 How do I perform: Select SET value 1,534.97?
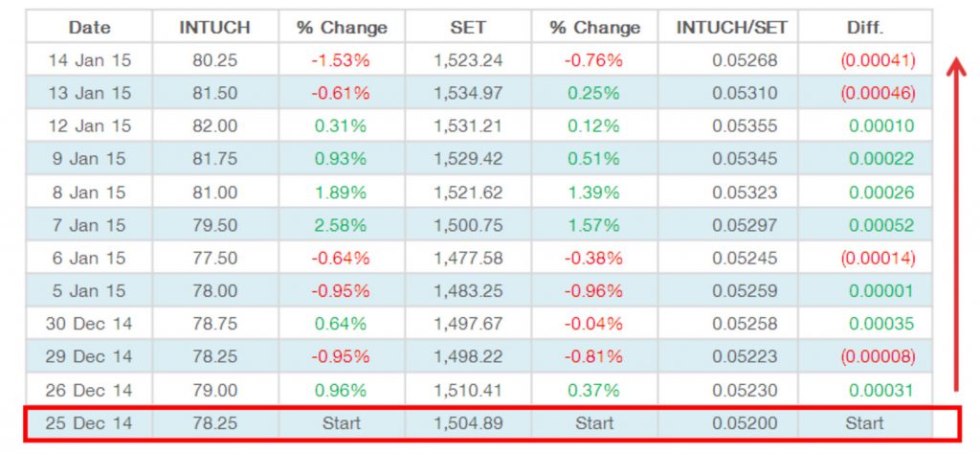point(468,93)
